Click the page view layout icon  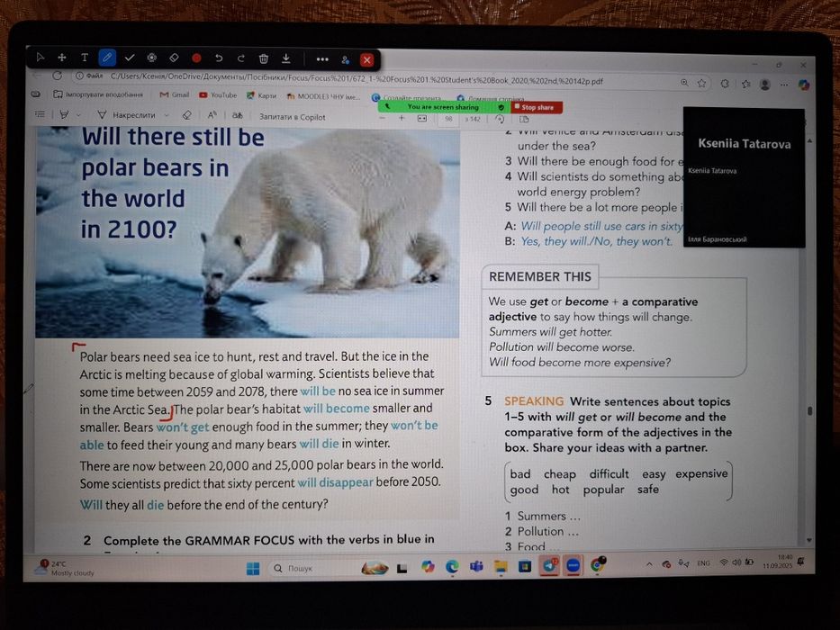(524, 120)
